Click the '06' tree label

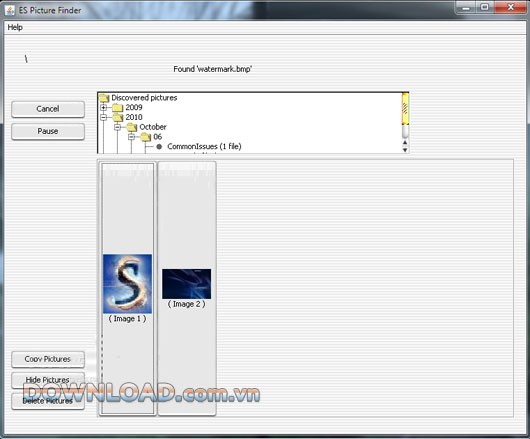[158, 137]
